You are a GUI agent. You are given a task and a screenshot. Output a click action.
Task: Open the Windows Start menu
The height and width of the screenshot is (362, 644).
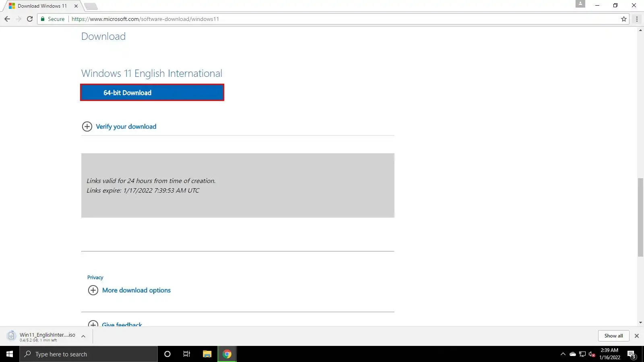click(x=10, y=354)
